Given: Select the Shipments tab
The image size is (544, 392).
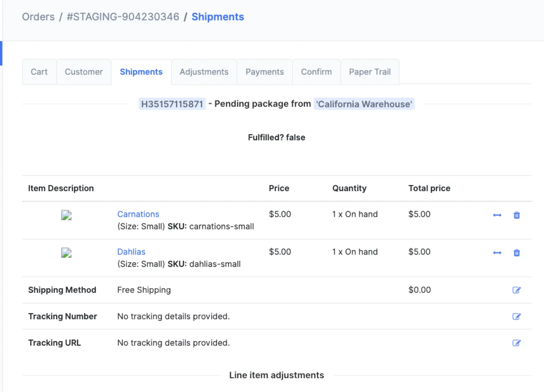Looking at the screenshot, I should click(x=141, y=72).
